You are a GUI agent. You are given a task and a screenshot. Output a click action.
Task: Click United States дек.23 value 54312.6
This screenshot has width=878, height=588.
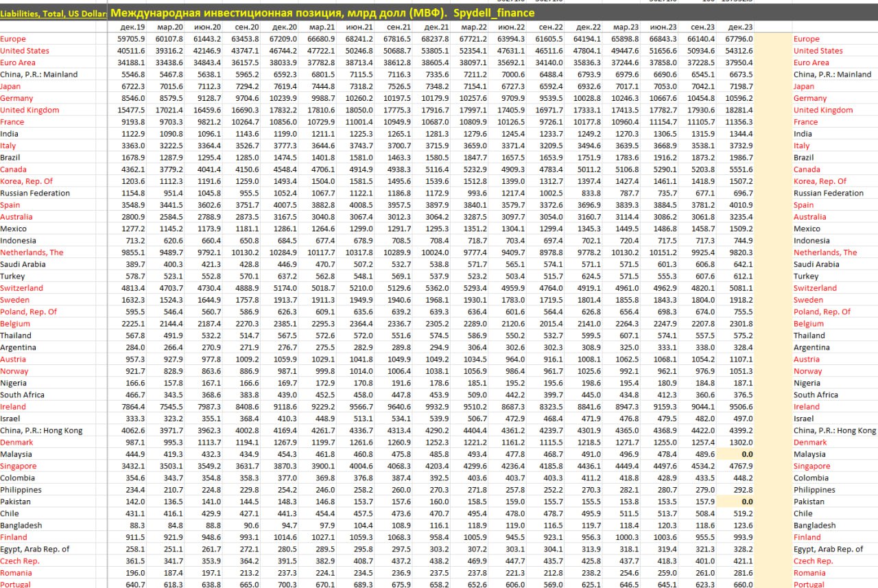point(737,51)
